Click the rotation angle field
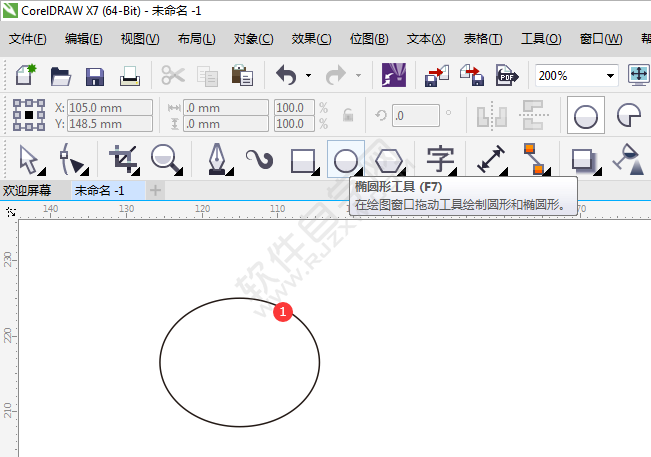Viewport: 651px width, 457px height. 416,115
